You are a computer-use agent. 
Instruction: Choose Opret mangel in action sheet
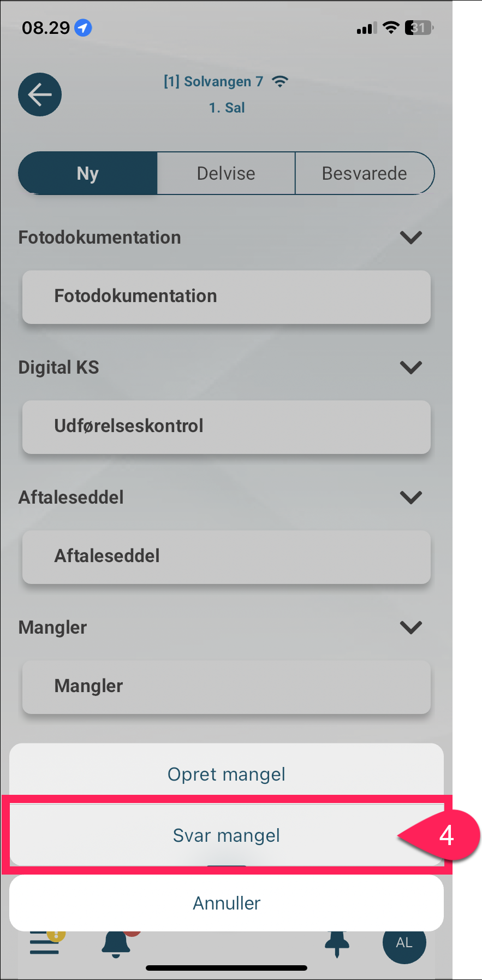(227, 774)
